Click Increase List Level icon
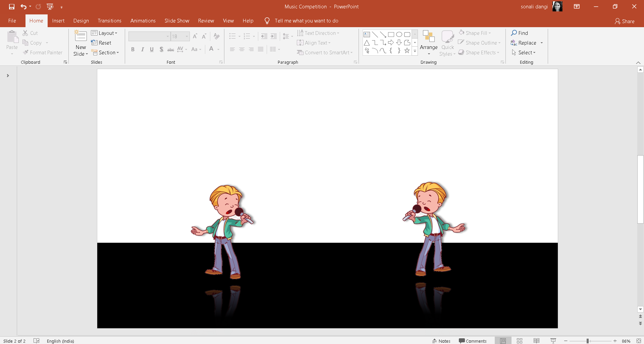The image size is (644, 344). 274,36
